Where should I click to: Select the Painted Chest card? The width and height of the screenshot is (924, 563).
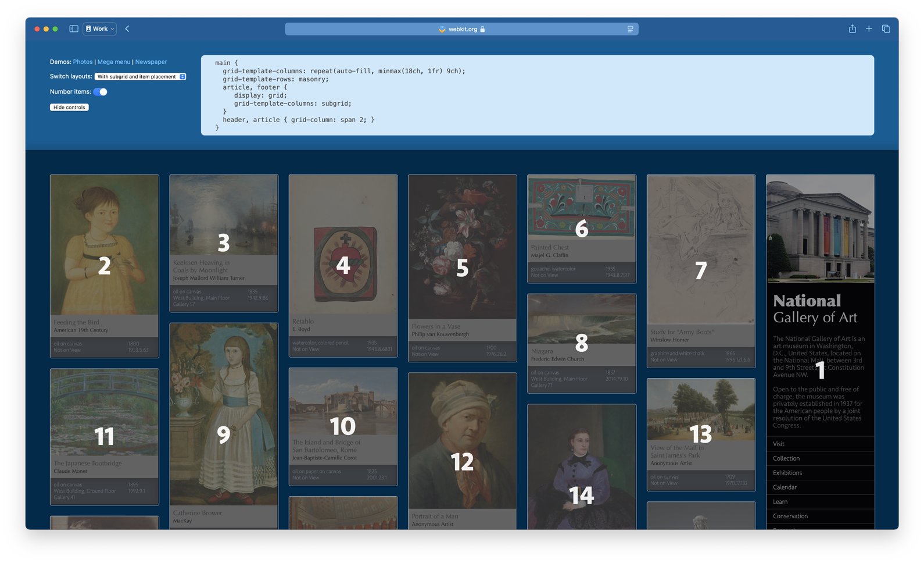pos(582,229)
